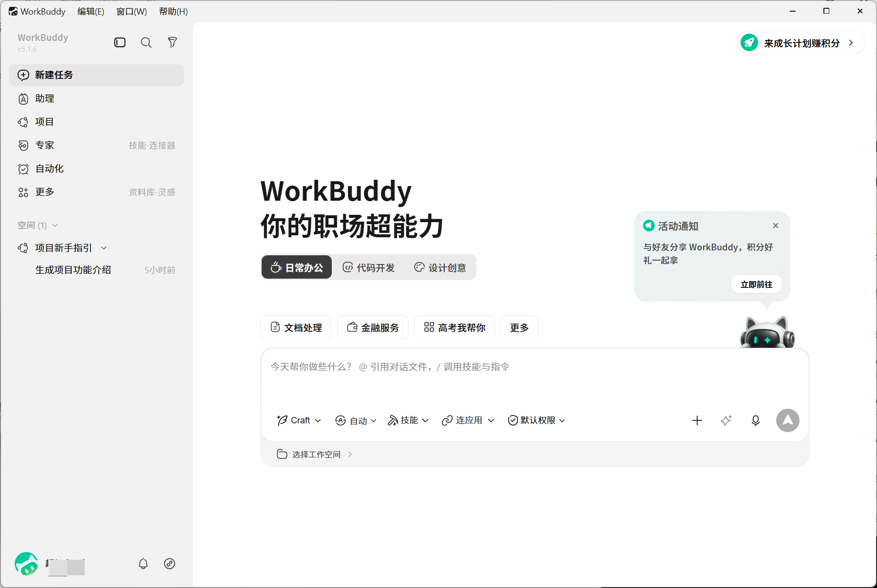
Task: Select 新建任务 in the sidebar
Action: 96,75
